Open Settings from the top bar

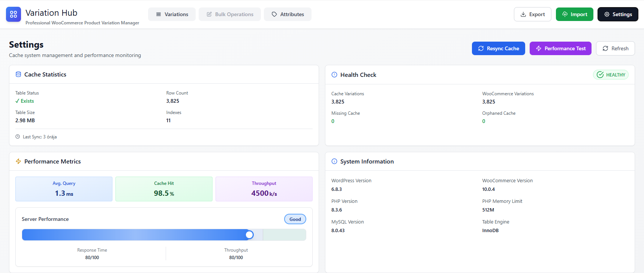pyautogui.click(x=617, y=14)
